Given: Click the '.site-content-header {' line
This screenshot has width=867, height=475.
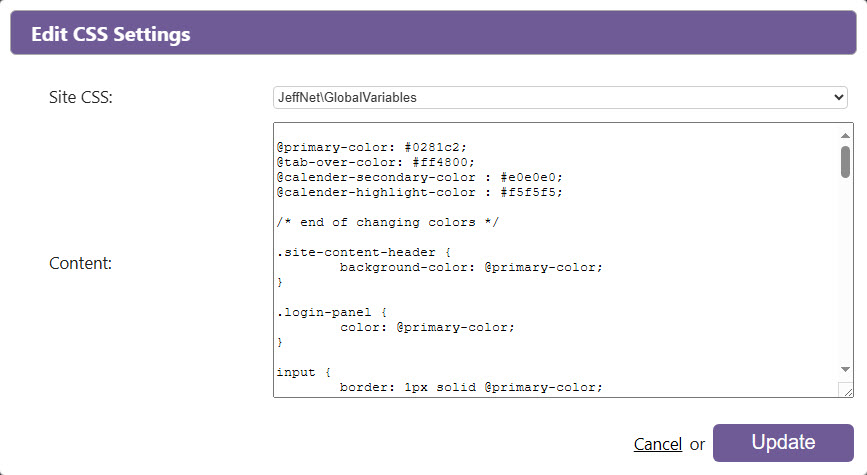Looking at the screenshot, I should point(364,253).
